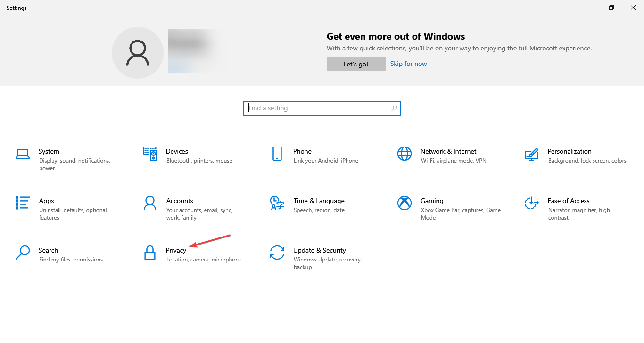
Task: Restore down the Settings window
Action: [611, 8]
